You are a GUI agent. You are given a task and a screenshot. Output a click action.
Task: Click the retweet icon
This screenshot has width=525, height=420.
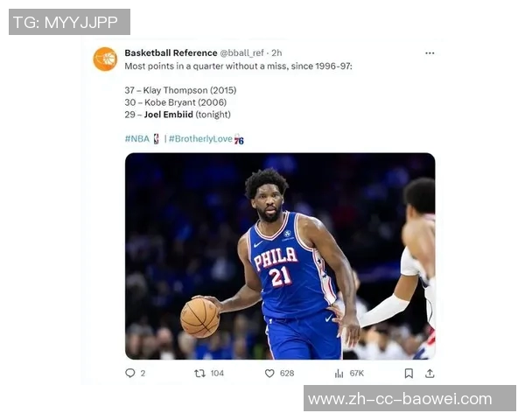coord(199,373)
